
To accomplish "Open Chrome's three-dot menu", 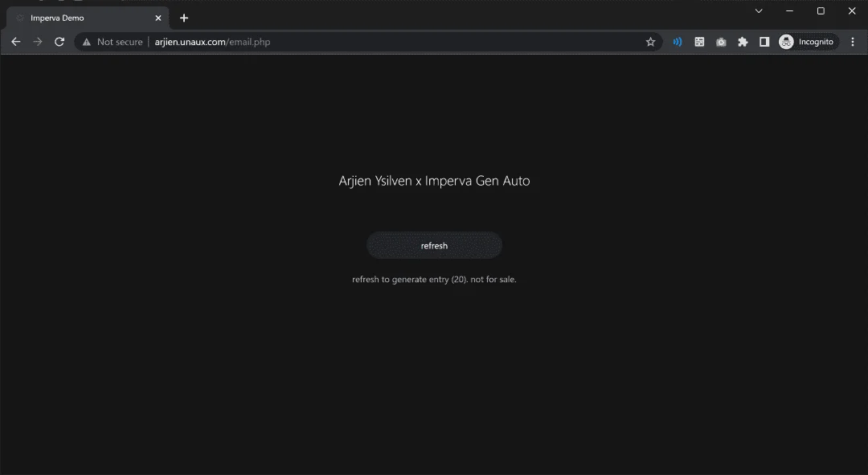I will pos(853,42).
